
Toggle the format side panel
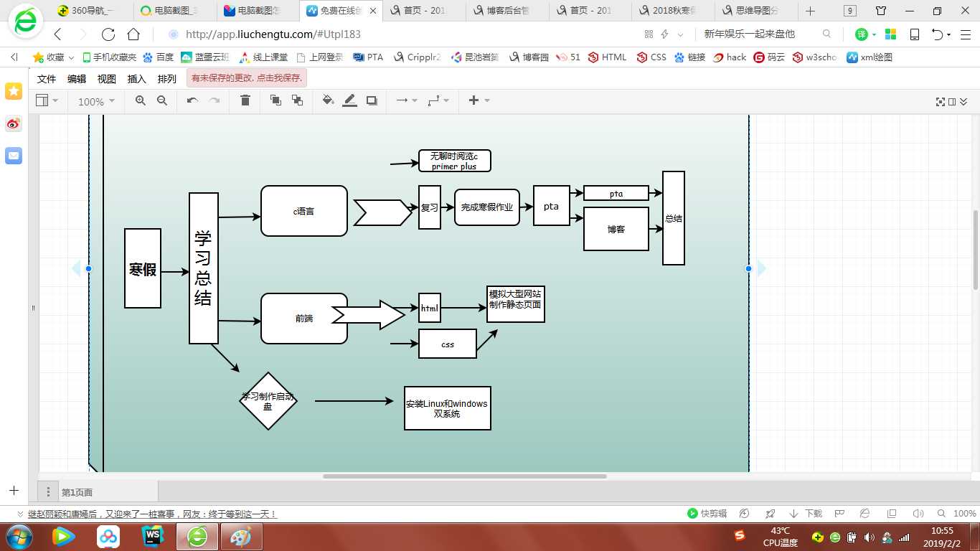[x=952, y=102]
